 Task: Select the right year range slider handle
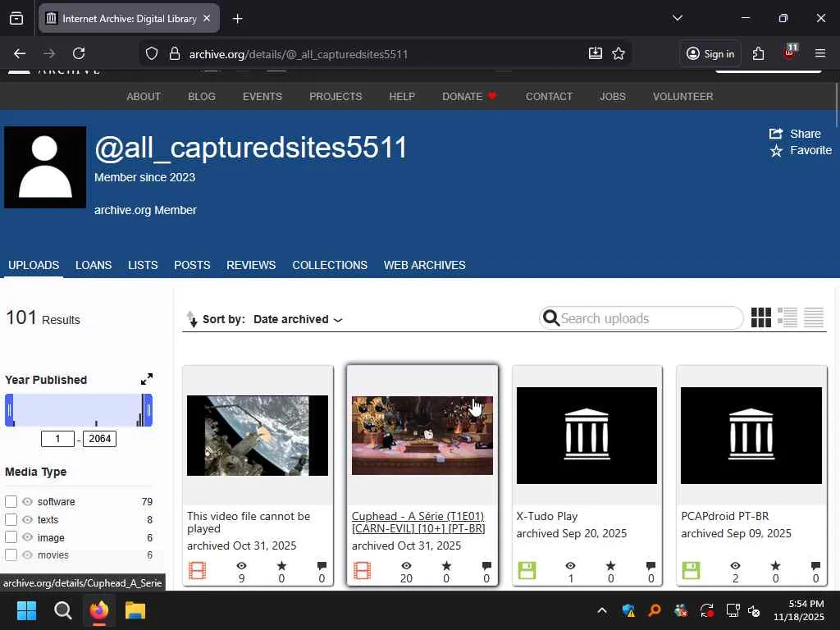pos(148,410)
